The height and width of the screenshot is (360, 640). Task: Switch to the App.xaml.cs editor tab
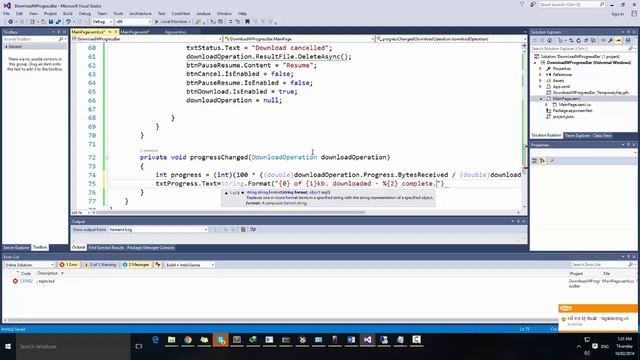(x=176, y=32)
